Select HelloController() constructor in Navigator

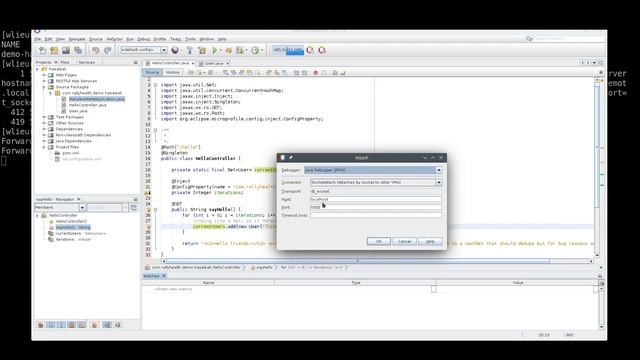click(71, 221)
